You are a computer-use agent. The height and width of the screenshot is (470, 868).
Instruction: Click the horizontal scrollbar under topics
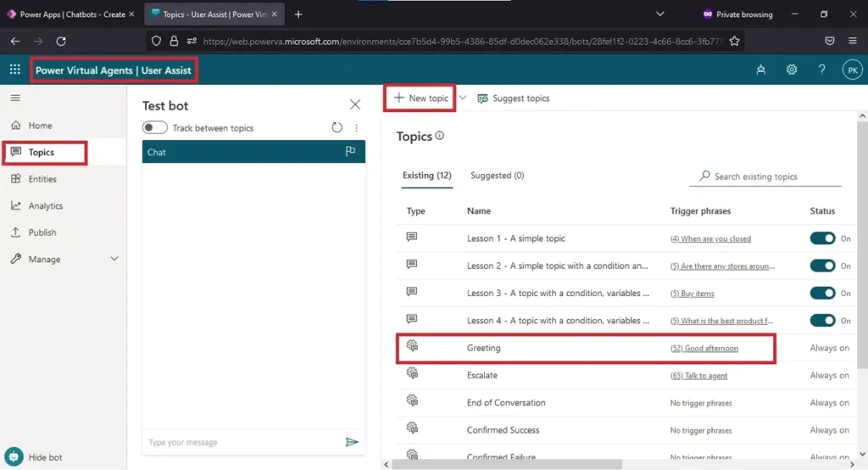pos(507,464)
